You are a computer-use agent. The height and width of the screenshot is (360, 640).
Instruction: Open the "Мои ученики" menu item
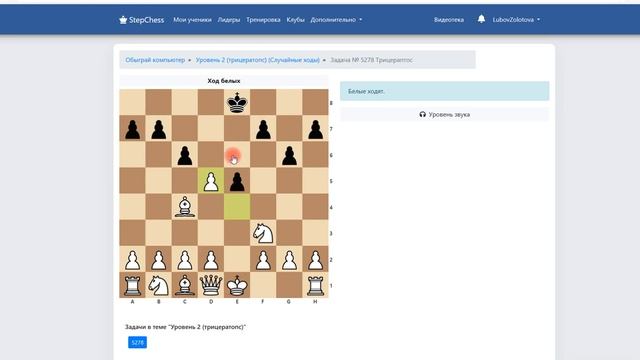pos(192,20)
